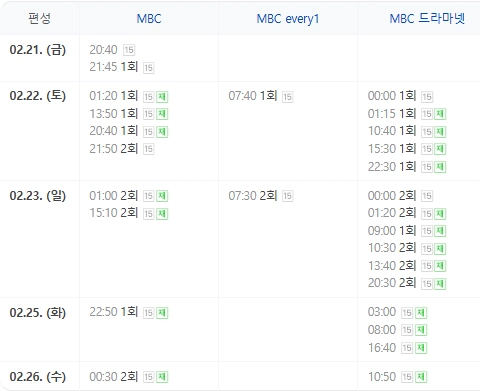Click the 15 rating icon beside 00:00 2회
This screenshot has width=480, height=391.
[427, 196]
